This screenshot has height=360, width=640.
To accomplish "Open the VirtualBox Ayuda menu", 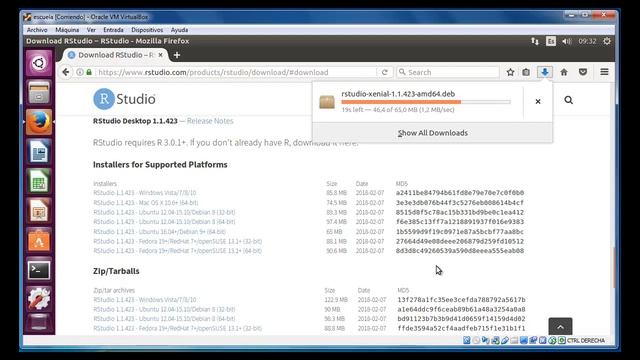I will pyautogui.click(x=179, y=30).
